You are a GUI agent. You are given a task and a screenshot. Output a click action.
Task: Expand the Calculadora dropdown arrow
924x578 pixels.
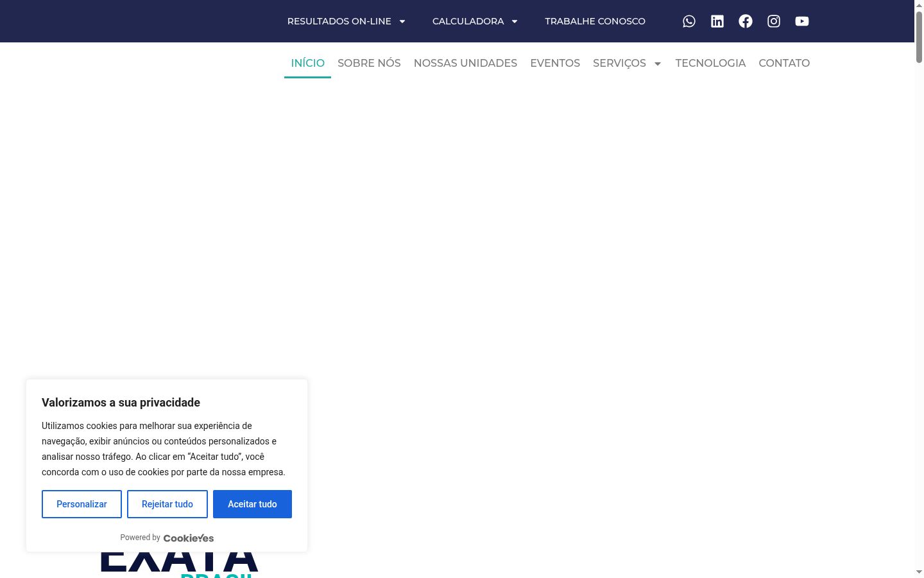pyautogui.click(x=515, y=21)
